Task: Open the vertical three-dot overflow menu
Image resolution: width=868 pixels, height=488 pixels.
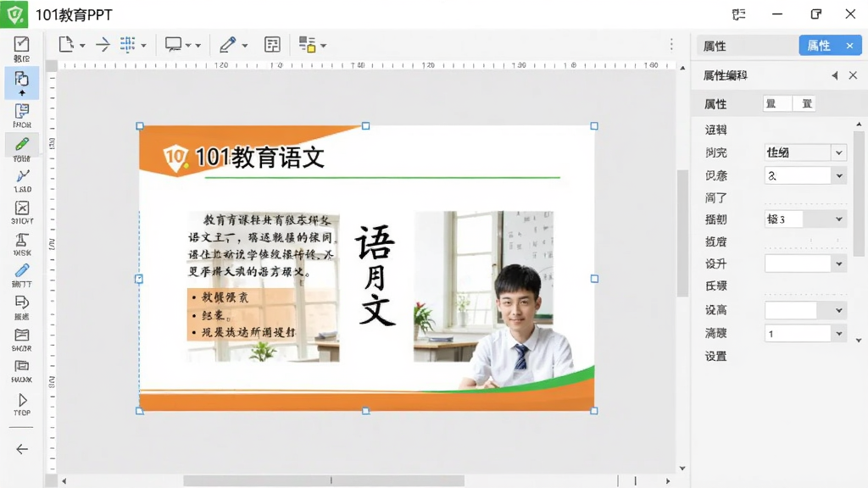Action: click(671, 44)
